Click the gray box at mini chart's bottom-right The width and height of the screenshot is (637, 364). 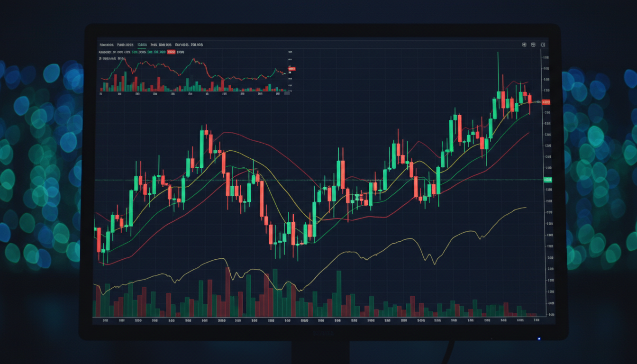(x=287, y=93)
